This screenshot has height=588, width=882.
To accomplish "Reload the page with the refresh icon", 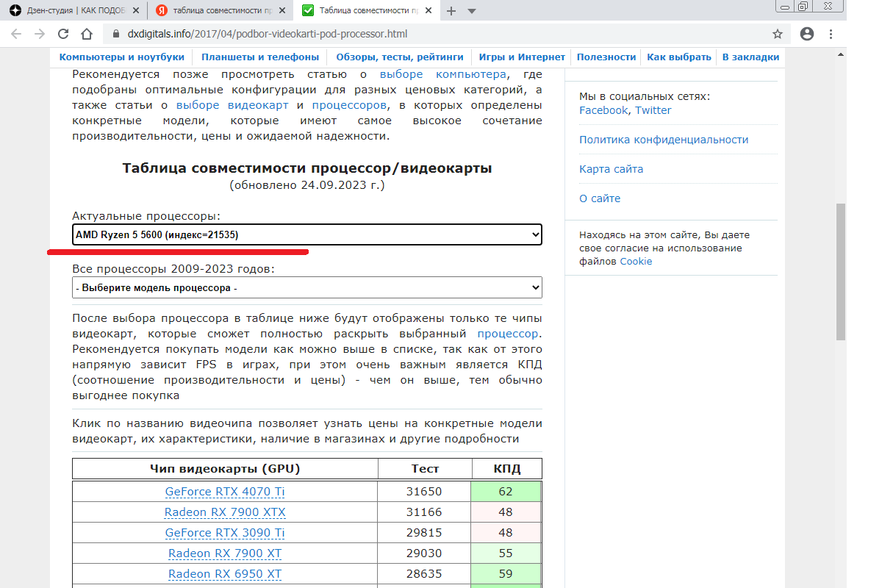I will coord(63,34).
